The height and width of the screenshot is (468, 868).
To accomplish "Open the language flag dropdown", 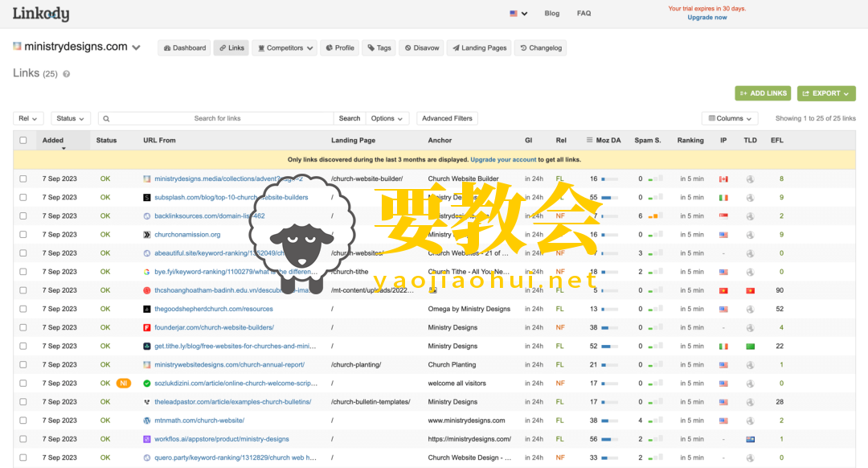I will pyautogui.click(x=518, y=14).
